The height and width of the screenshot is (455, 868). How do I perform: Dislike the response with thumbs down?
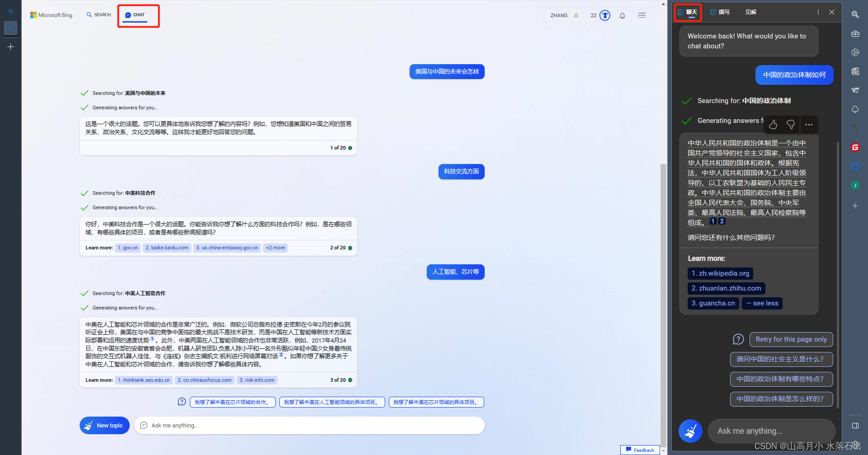pyautogui.click(x=791, y=124)
